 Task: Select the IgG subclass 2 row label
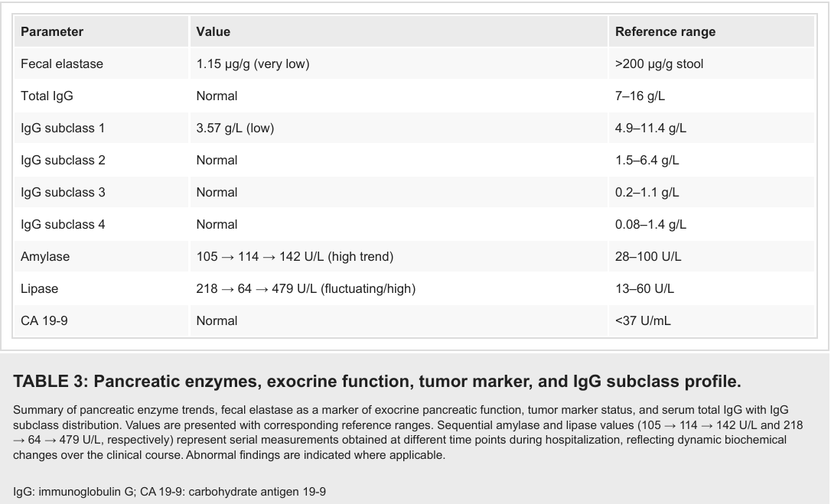(63, 160)
